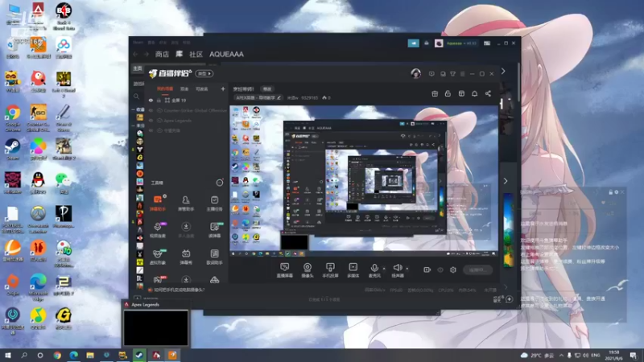Add screen capture source 直播屏幕

coord(285,270)
